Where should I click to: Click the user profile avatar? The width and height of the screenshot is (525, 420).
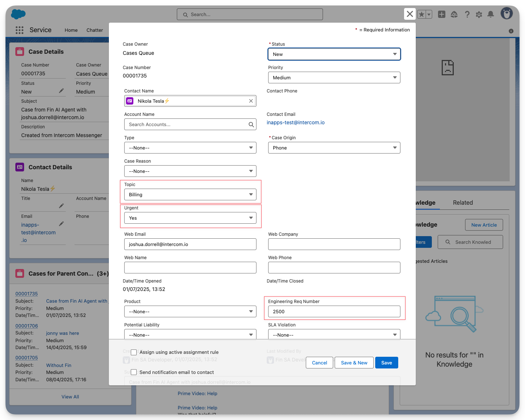pyautogui.click(x=506, y=14)
